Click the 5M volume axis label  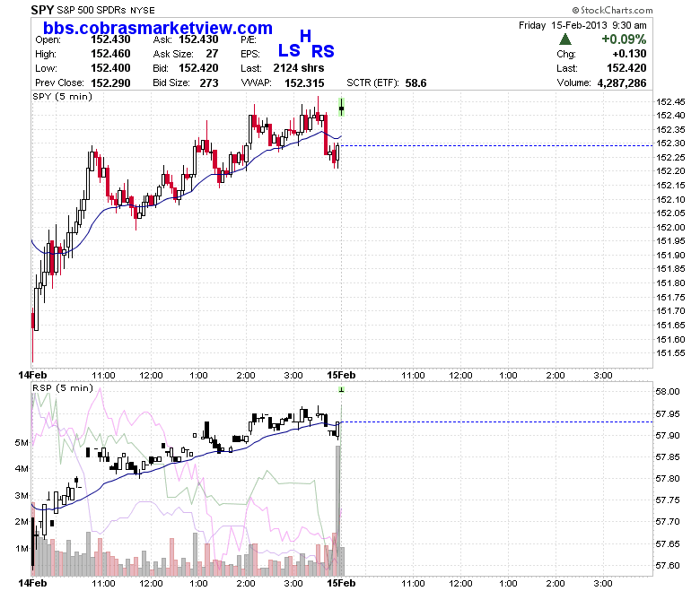22,442
